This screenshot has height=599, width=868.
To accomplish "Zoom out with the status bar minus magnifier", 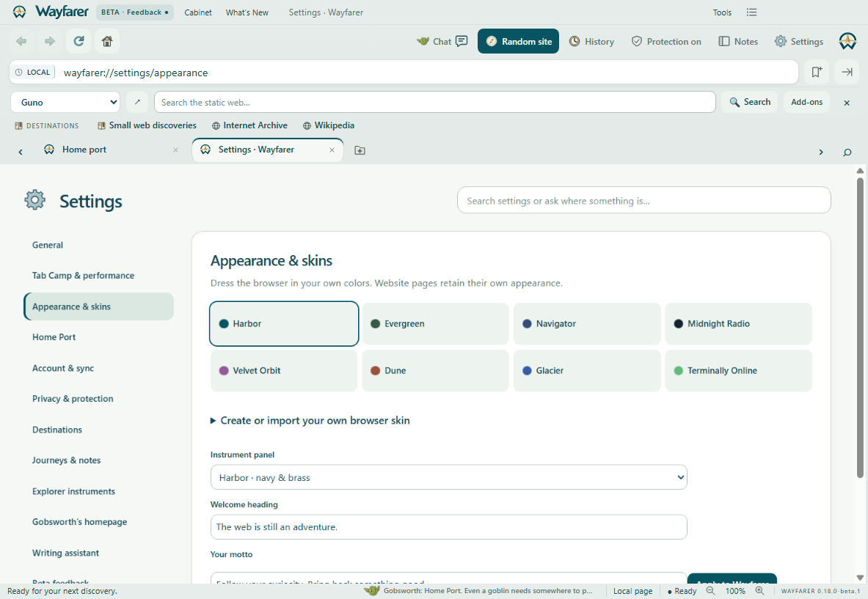I will pyautogui.click(x=710, y=591).
